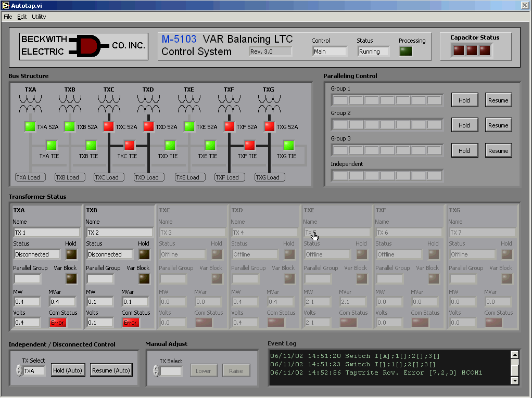This screenshot has width=532, height=398.
Task: Toggle the TXA Hold indicator
Action: (x=71, y=254)
